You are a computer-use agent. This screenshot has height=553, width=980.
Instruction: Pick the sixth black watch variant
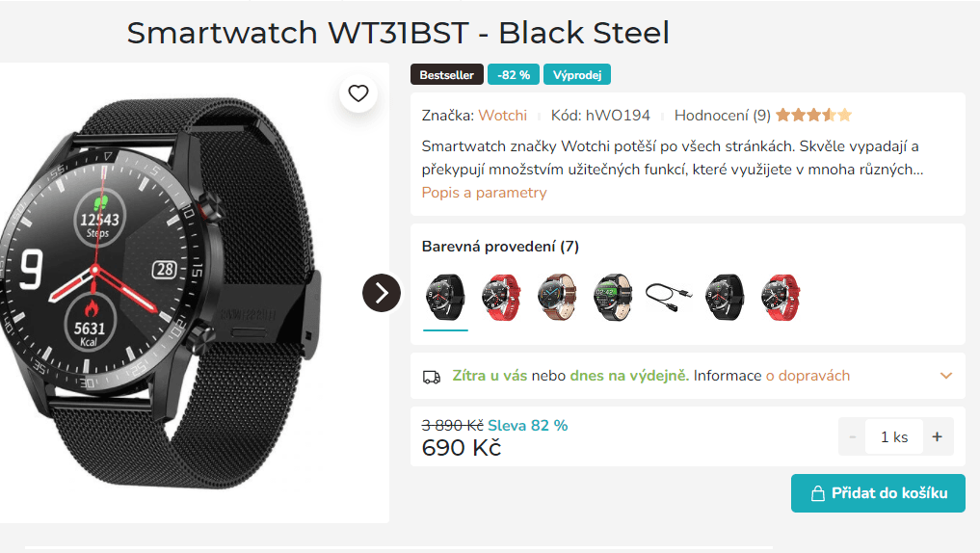[x=725, y=298]
